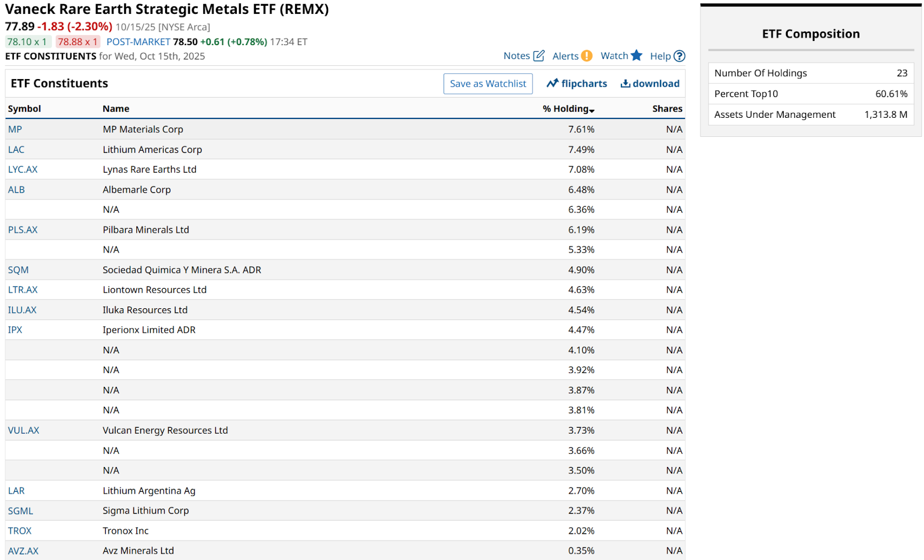Screen dimensions: 924x560
Task: Open the SGML symbol link
Action: 21,511
